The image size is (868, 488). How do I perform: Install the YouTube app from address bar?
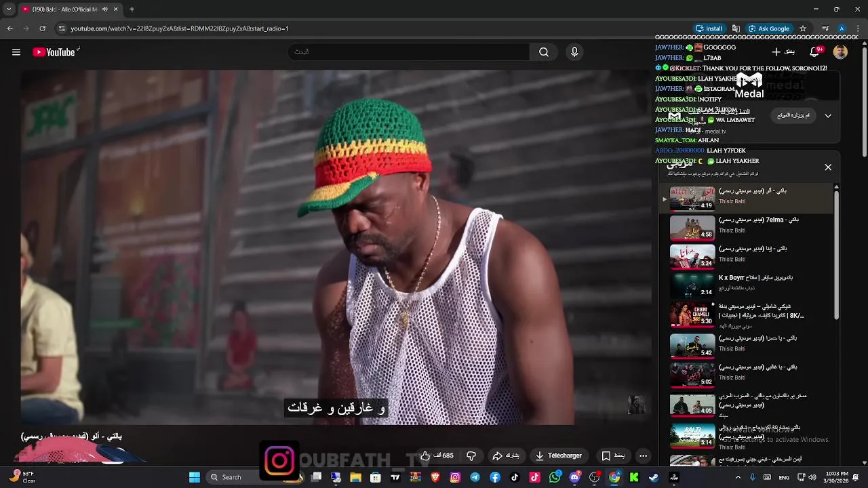(709, 28)
